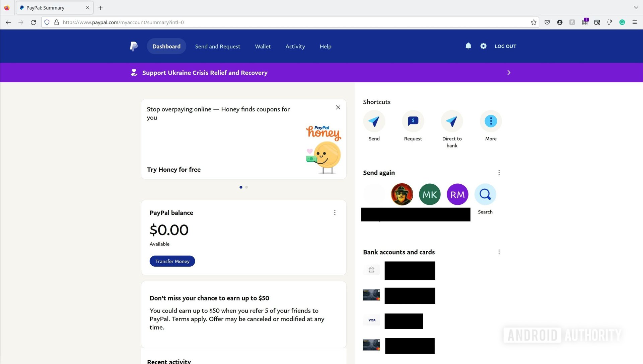Click the Activity tab
This screenshot has width=643, height=364.
tap(295, 46)
